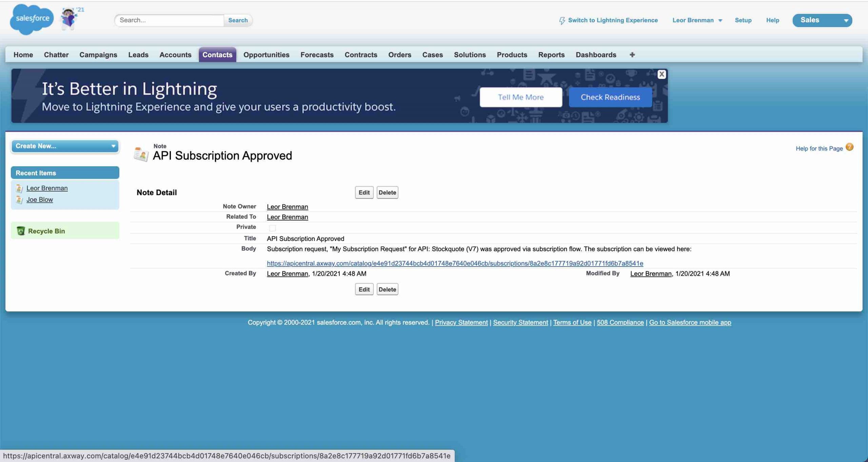The width and height of the screenshot is (868, 462).
Task: Click the contact icon next to Leor Brenman in Recent Items
Action: pos(19,188)
